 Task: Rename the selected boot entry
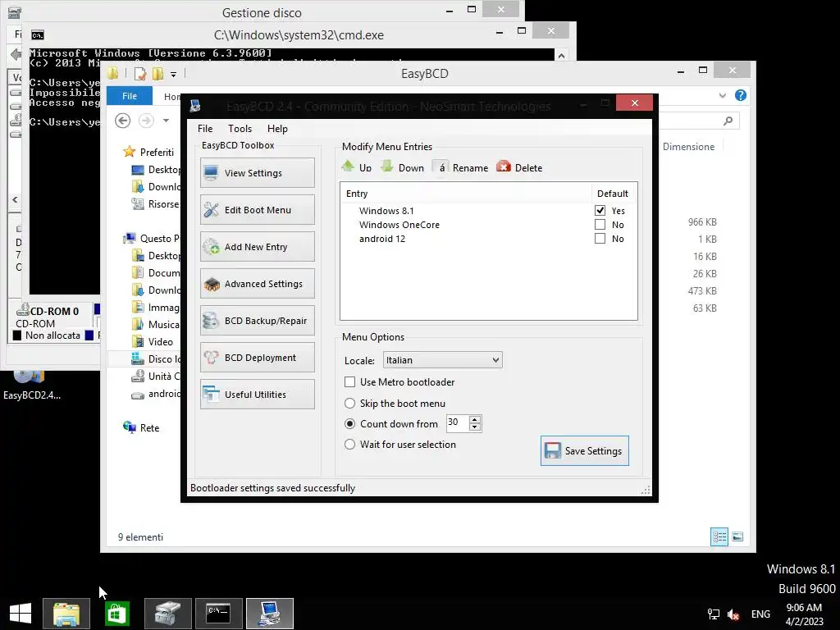point(461,167)
